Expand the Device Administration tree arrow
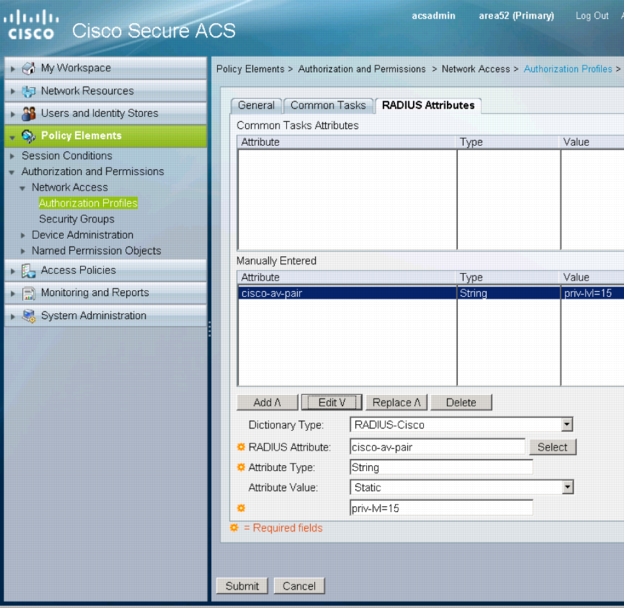 [x=23, y=236]
